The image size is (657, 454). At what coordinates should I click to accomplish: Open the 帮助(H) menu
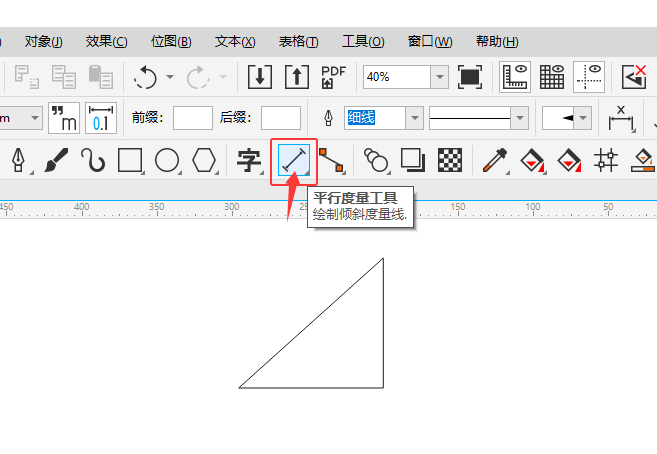[x=497, y=41]
